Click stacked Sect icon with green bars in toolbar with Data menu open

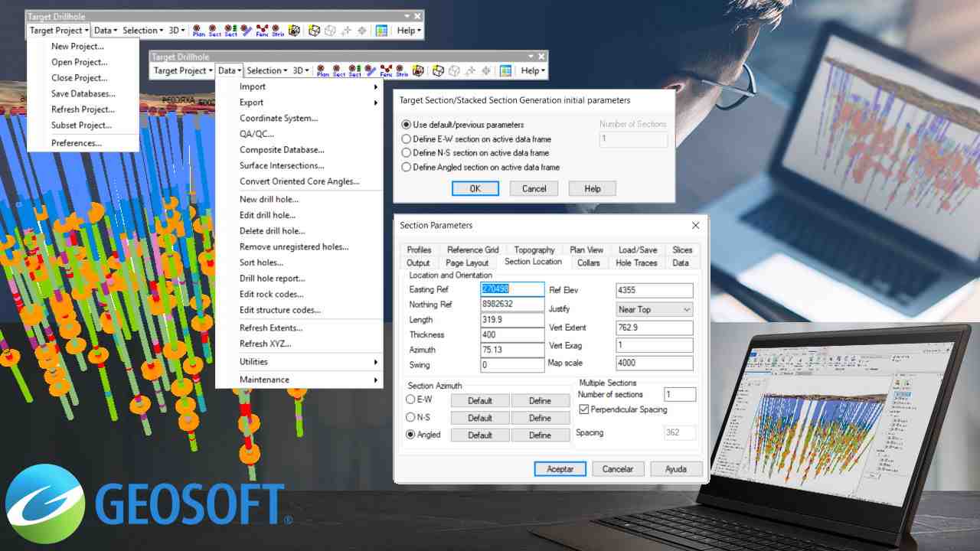[354, 70]
